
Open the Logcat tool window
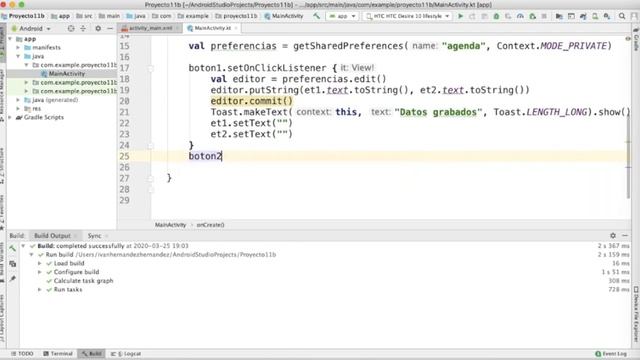tap(126, 354)
